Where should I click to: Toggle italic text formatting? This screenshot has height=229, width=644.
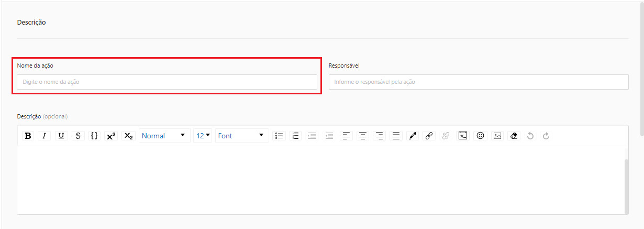pos(45,136)
